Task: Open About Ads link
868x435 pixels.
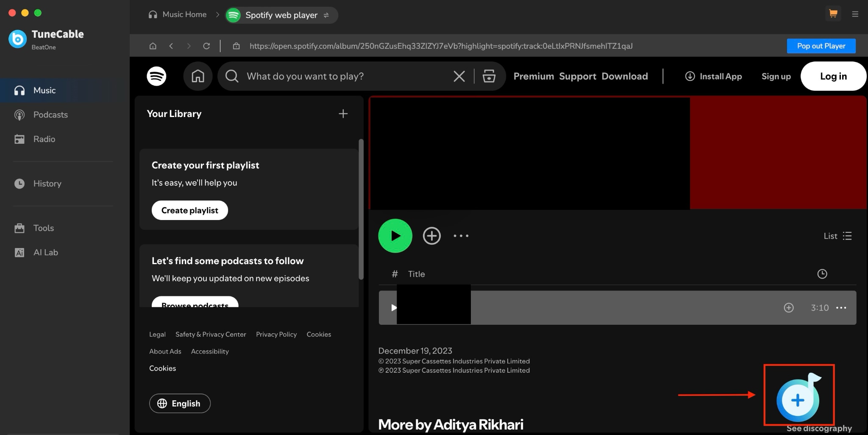Action: [x=165, y=351]
